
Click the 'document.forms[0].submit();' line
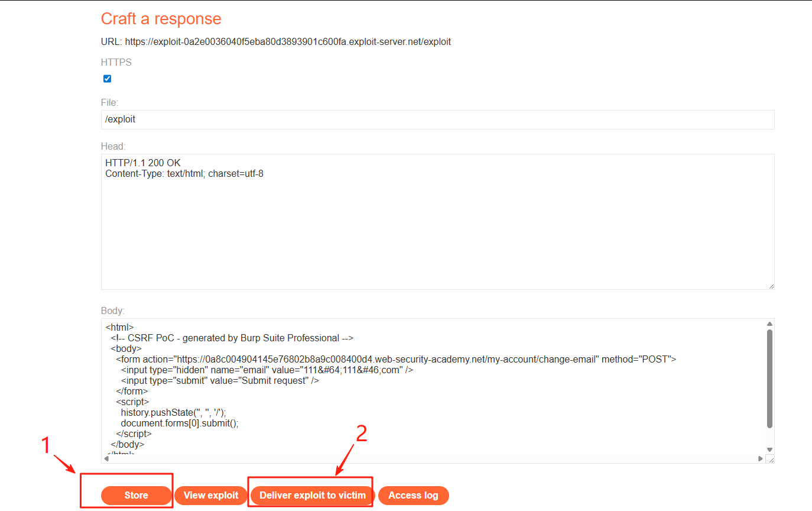pyautogui.click(x=180, y=423)
